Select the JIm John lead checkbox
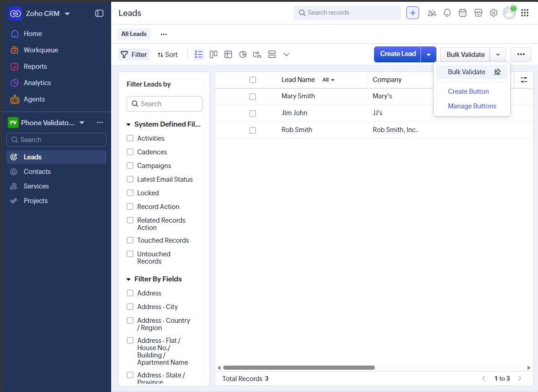538x392 pixels. coord(252,113)
